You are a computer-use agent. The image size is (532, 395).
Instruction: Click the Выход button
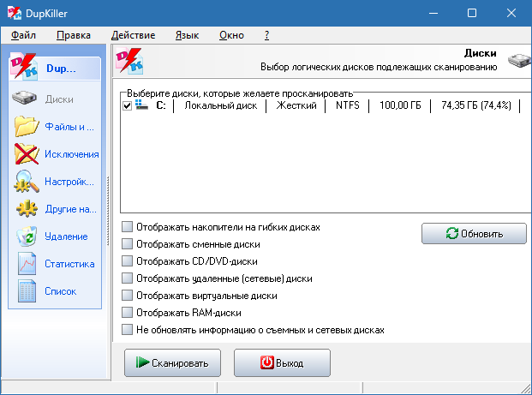pyautogui.click(x=282, y=362)
